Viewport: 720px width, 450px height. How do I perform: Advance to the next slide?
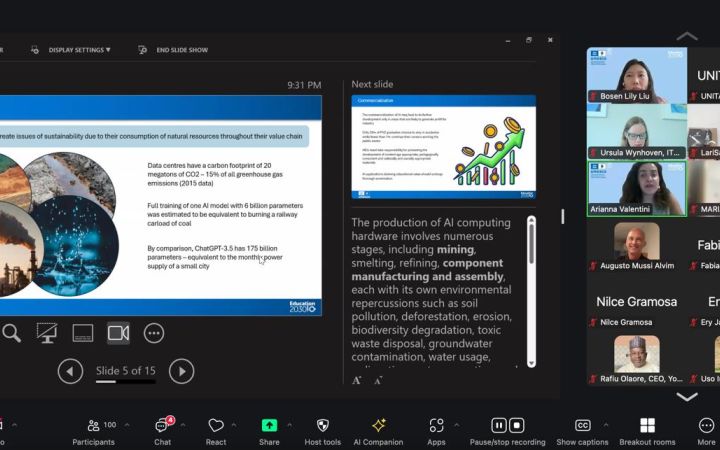point(181,371)
